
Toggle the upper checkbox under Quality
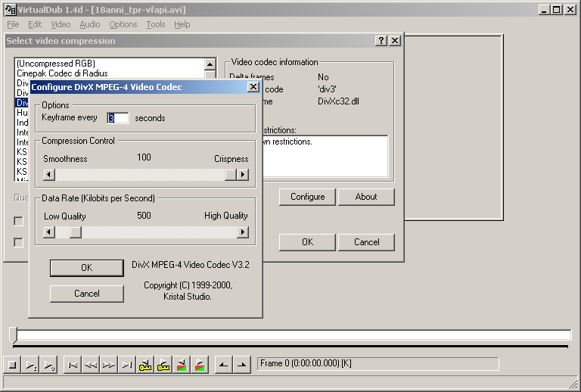(18, 221)
